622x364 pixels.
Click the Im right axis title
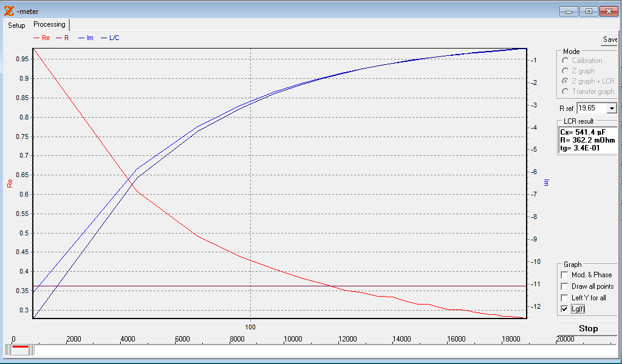(x=546, y=183)
